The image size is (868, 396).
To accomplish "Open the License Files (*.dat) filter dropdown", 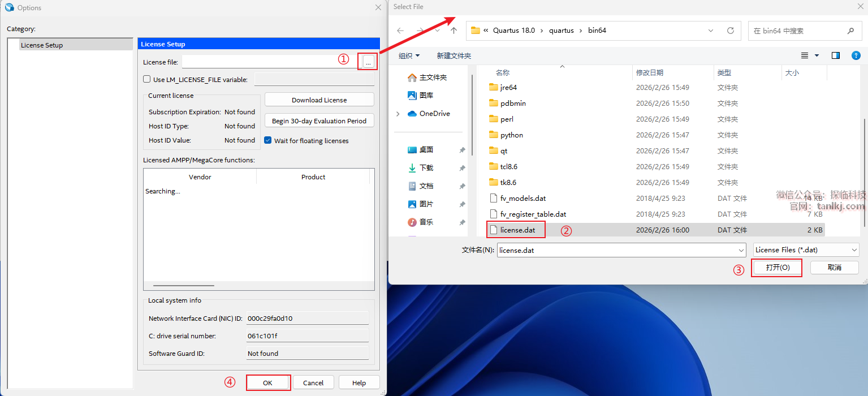I will (x=806, y=250).
